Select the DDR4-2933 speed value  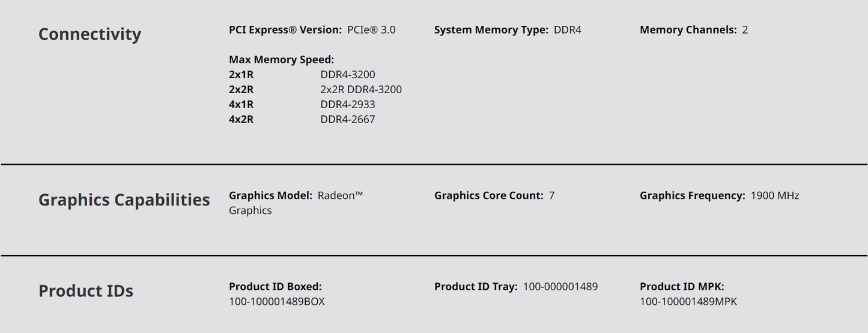tap(348, 105)
